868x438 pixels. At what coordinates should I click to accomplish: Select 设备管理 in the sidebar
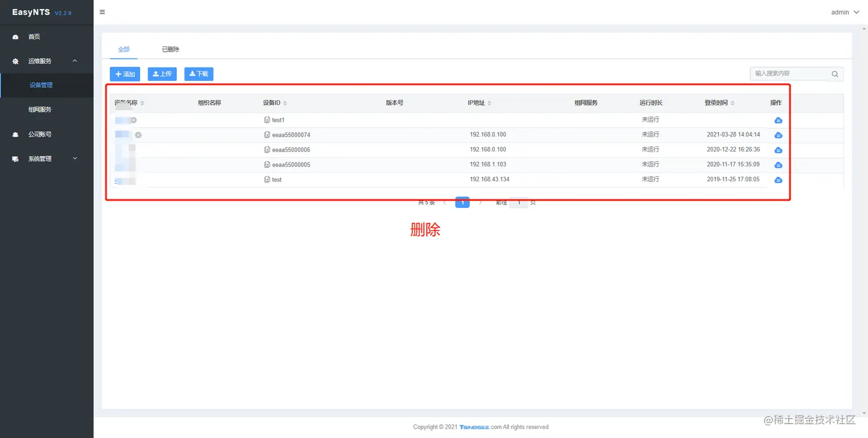coord(46,85)
